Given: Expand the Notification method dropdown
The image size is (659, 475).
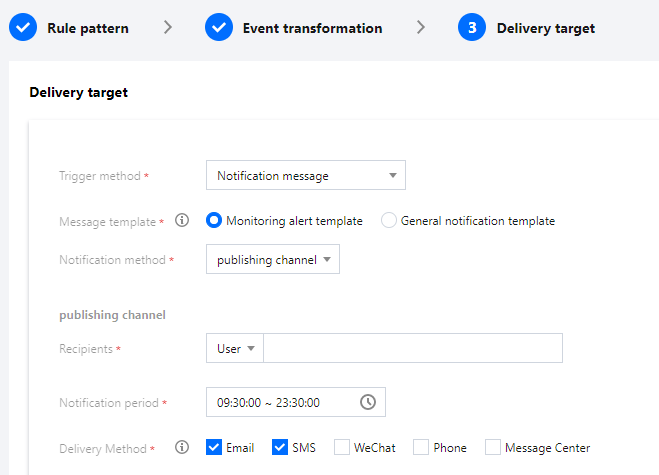Looking at the screenshot, I should (x=272, y=260).
